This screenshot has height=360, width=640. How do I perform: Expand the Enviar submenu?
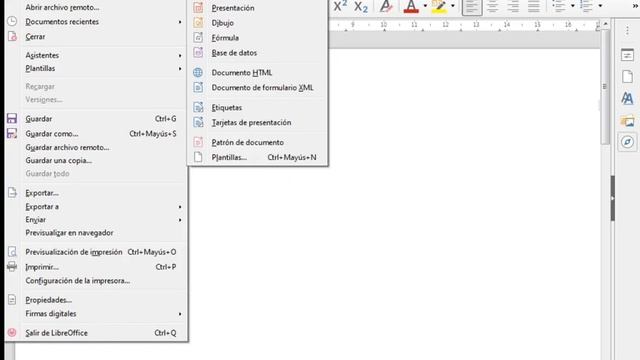point(96,220)
